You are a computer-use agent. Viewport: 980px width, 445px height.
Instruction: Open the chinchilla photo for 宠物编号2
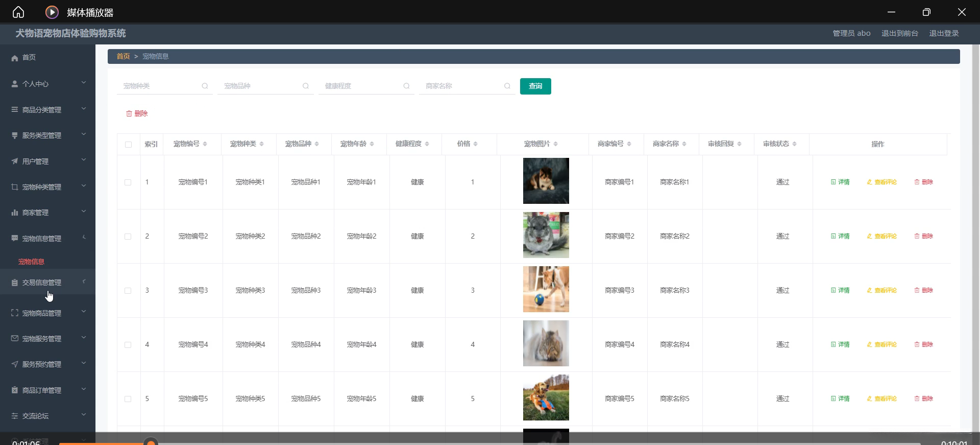coord(546,235)
